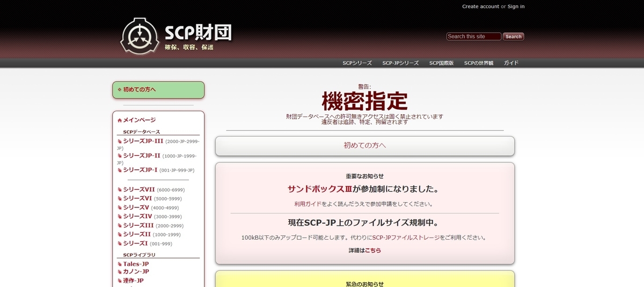Click the Search button

pyautogui.click(x=514, y=37)
